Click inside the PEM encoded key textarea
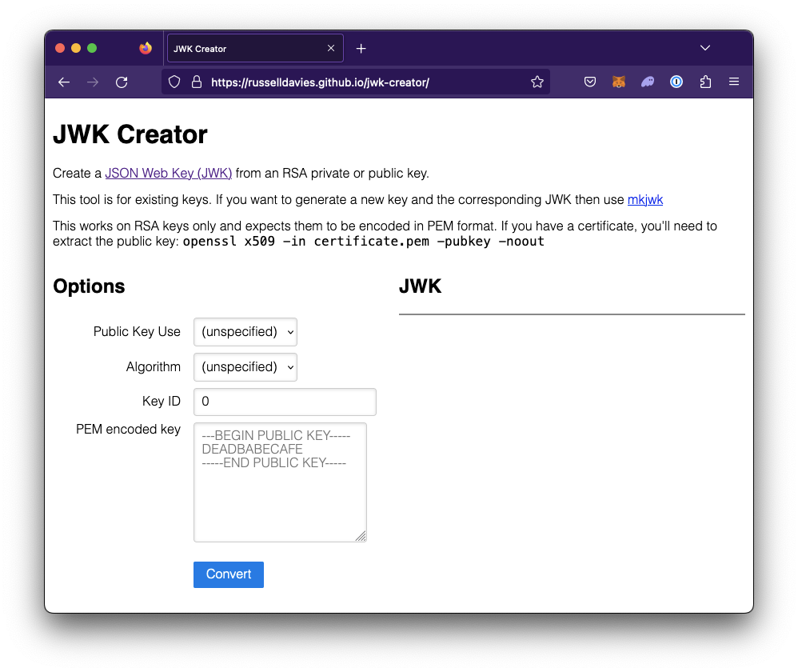798x672 pixels. (280, 480)
